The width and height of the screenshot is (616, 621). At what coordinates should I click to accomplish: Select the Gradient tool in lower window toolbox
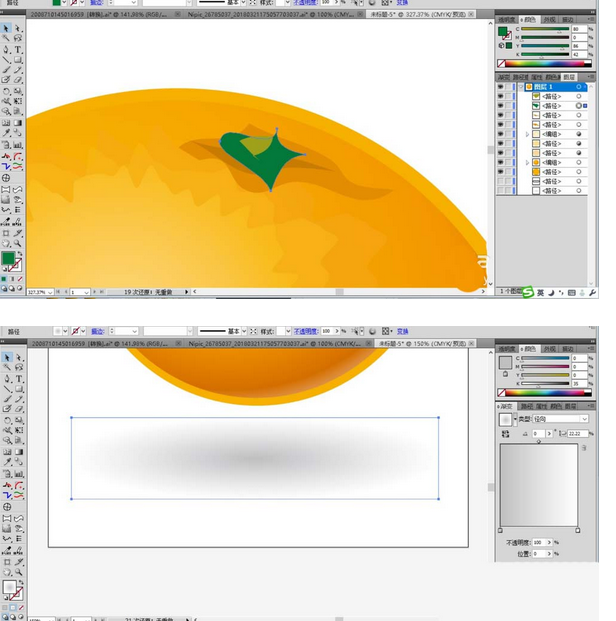coord(19,452)
